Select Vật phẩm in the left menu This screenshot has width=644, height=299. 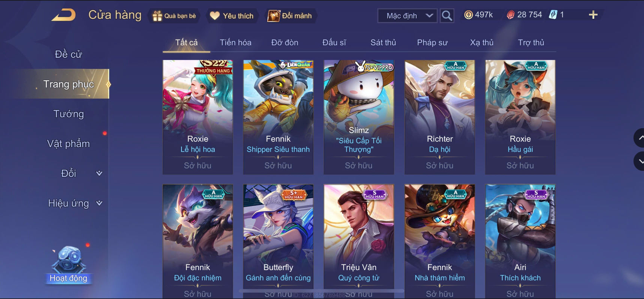pyautogui.click(x=69, y=144)
